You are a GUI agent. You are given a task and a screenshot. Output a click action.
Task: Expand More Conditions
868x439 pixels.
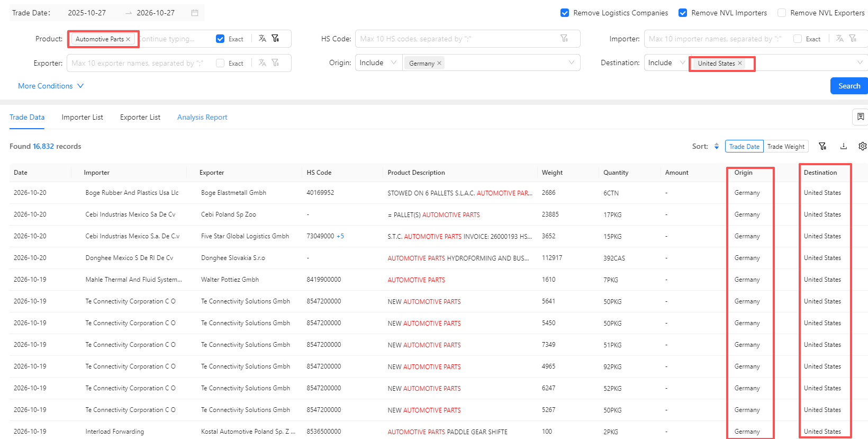[x=51, y=86]
